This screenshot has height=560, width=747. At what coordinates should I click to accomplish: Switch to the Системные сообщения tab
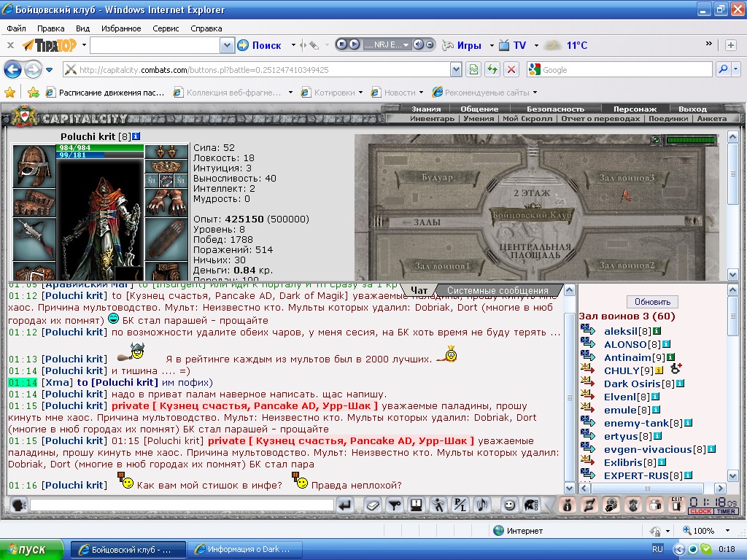coord(498,290)
